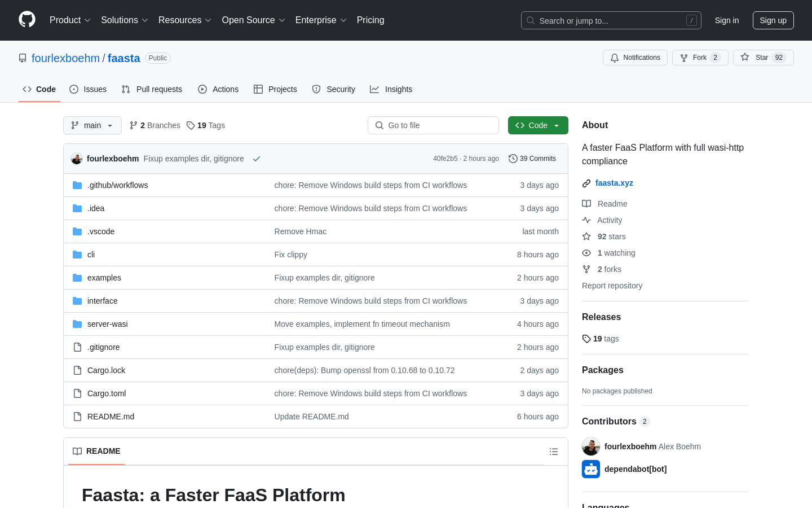
Task: View the 39 Commits history
Action: 532,159
